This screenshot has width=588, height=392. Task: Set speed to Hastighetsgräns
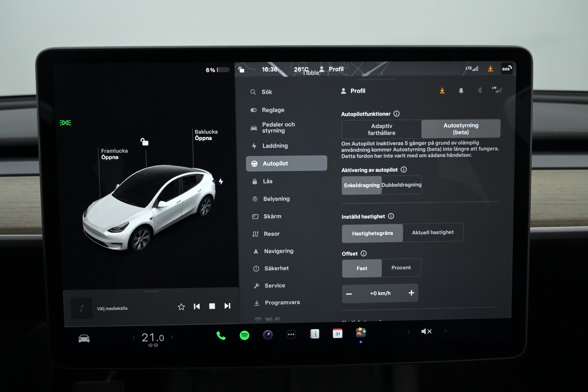372,233
